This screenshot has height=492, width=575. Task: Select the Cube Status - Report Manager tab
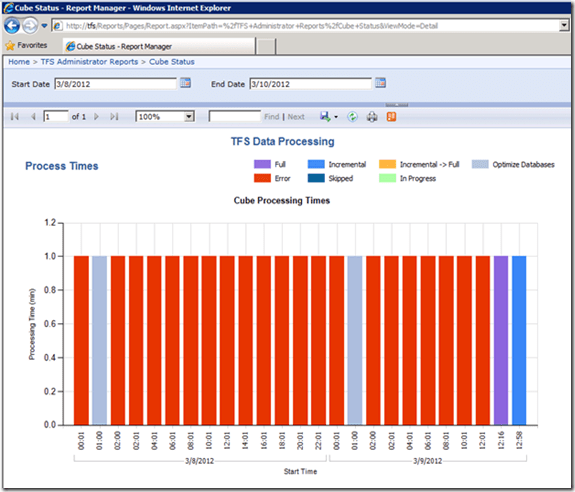159,47
